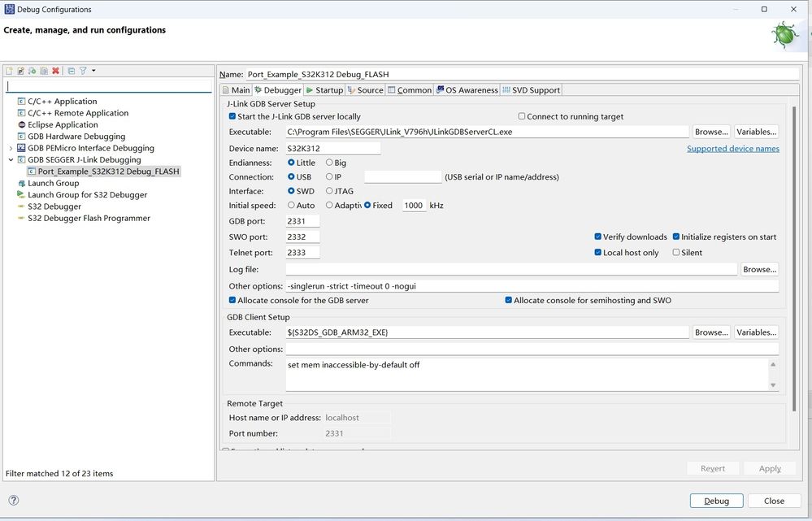Click the filter launch configurations icon

pos(82,71)
